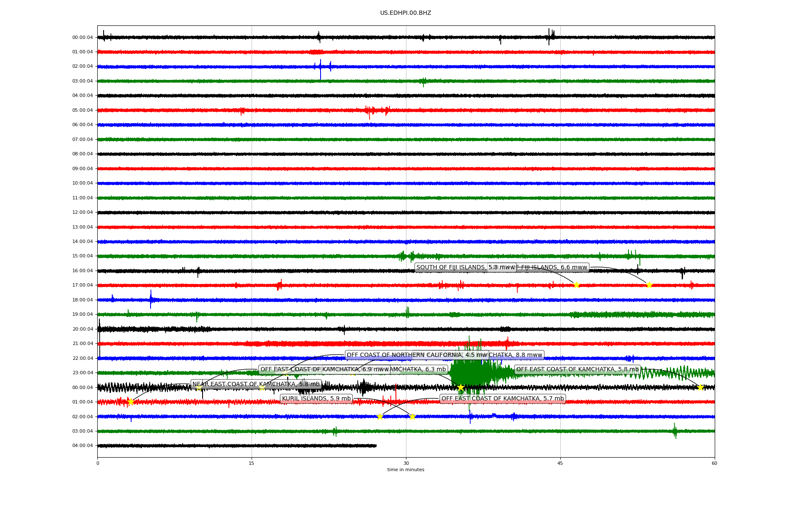Click the 15:00:04 trace time label
The width and height of the screenshot is (812, 508).
[82, 256]
